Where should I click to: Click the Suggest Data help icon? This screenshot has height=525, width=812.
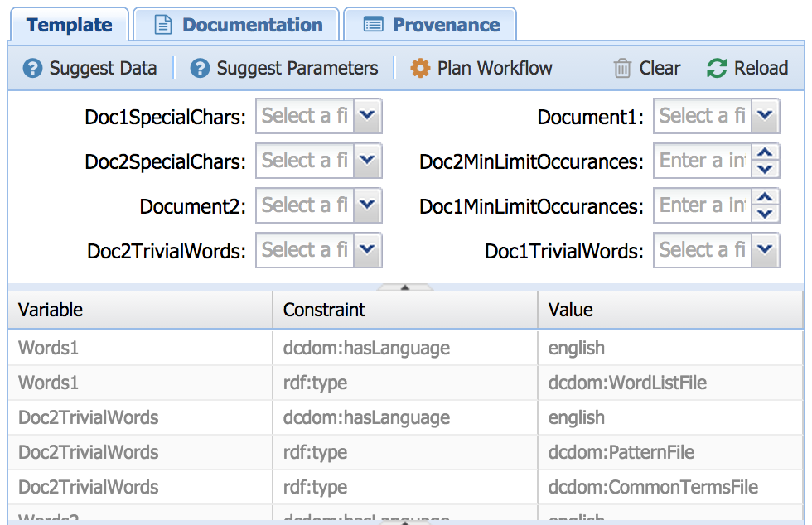[32, 68]
